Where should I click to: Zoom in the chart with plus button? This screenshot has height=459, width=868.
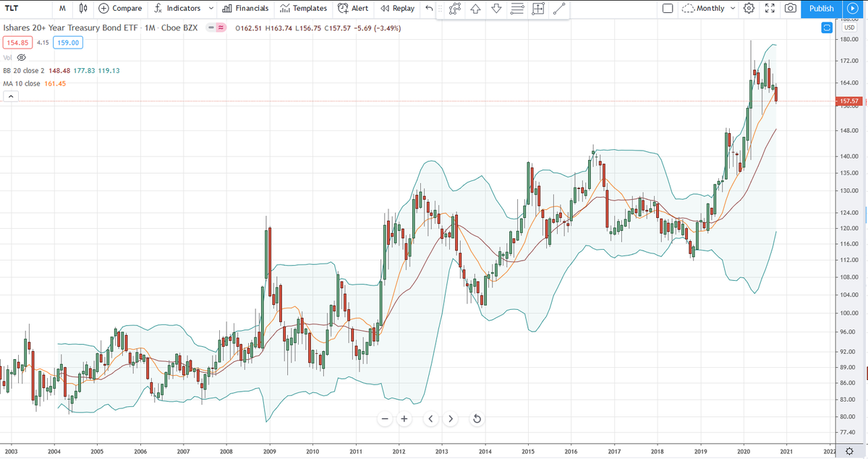coord(404,418)
